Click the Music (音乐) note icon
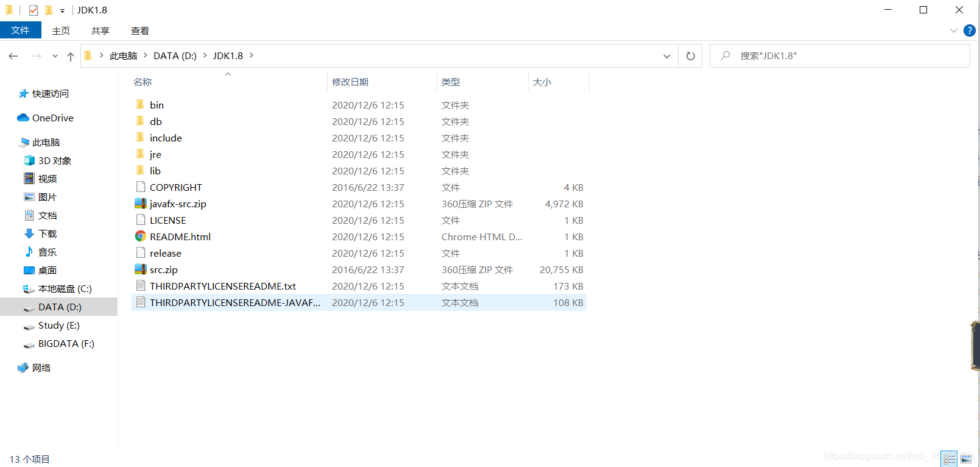Viewport: 980px width, 467px height. pos(29,252)
